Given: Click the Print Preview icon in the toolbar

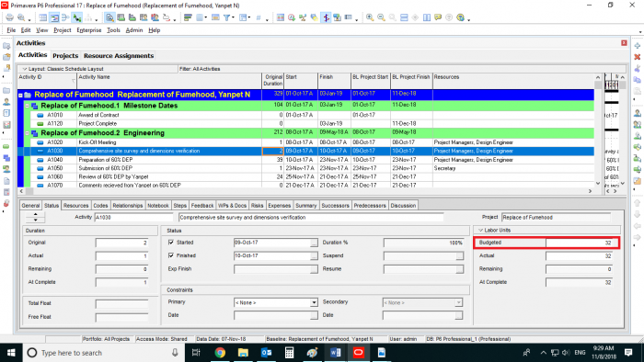Looking at the screenshot, I should pos(20,17).
